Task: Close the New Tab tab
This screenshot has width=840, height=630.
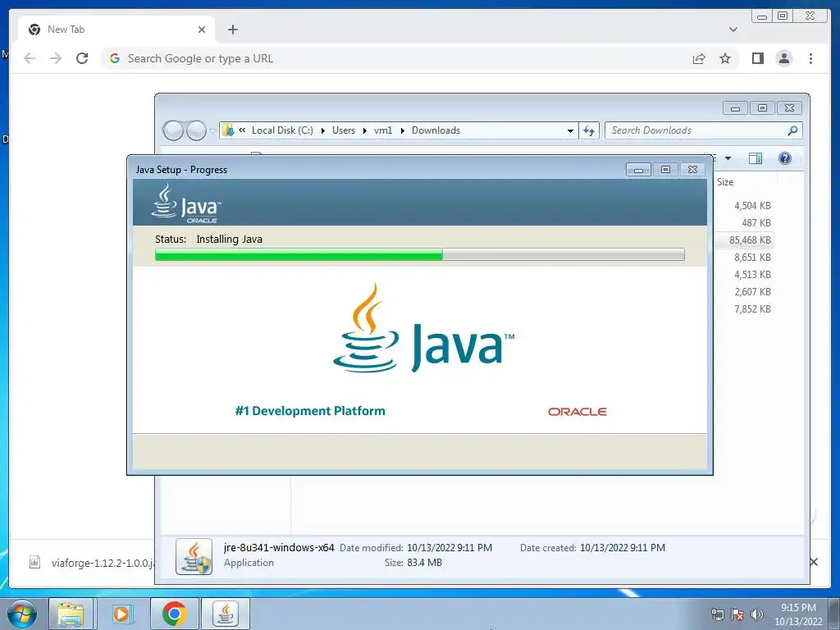Action: point(202,30)
